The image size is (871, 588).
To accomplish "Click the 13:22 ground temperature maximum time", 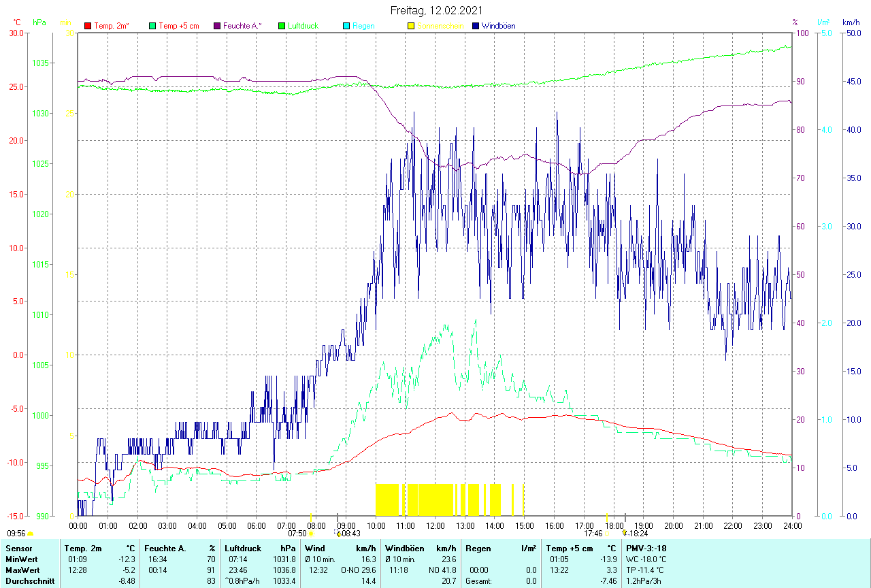I will (x=559, y=570).
